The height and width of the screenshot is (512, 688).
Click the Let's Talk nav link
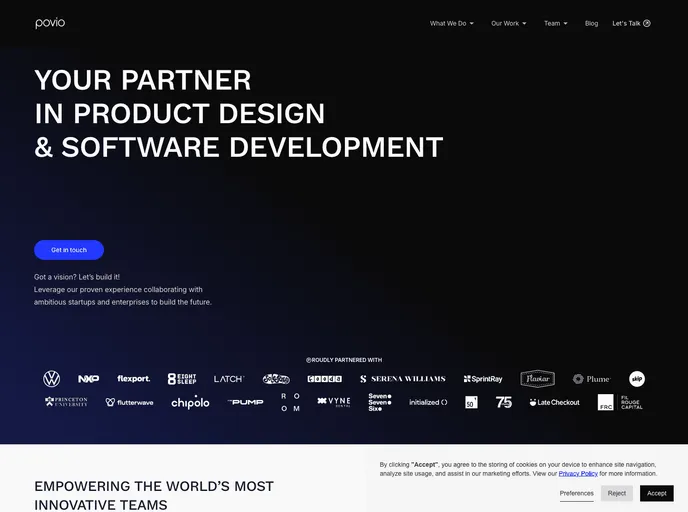pos(631,23)
